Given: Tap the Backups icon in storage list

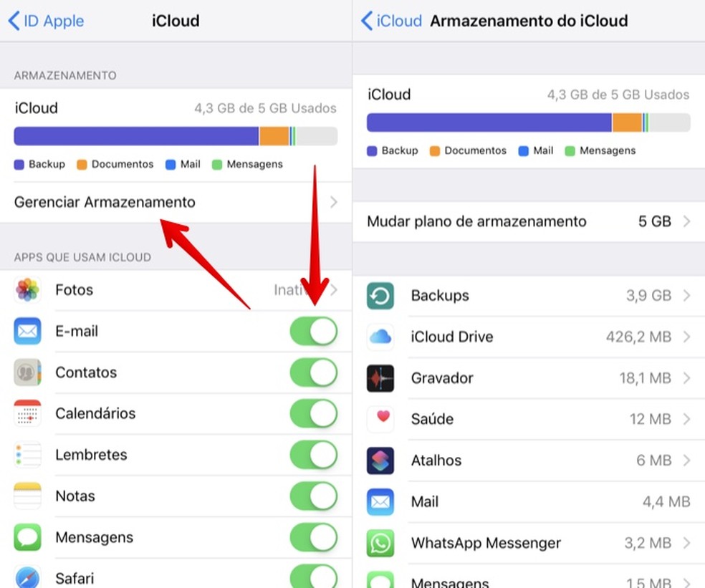Looking at the screenshot, I should (x=380, y=296).
